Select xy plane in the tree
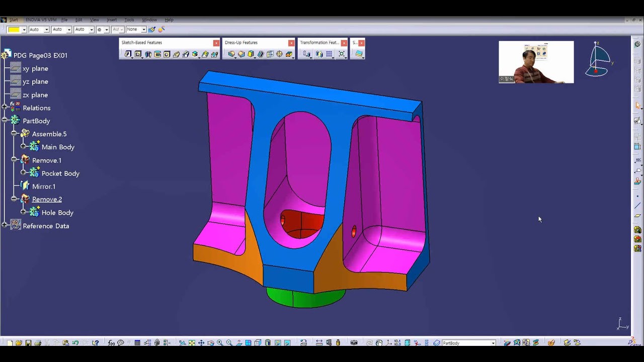The width and height of the screenshot is (644, 362). pyautogui.click(x=35, y=68)
